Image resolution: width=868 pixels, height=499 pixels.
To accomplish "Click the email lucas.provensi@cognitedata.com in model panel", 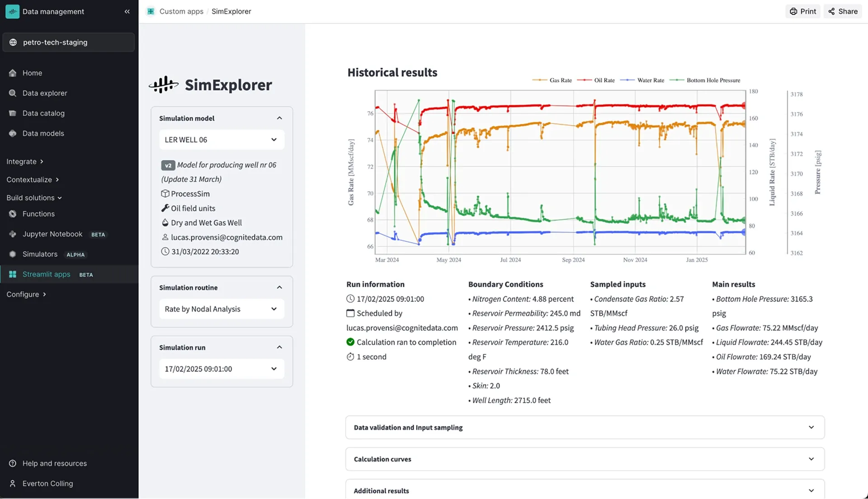I will click(x=226, y=237).
